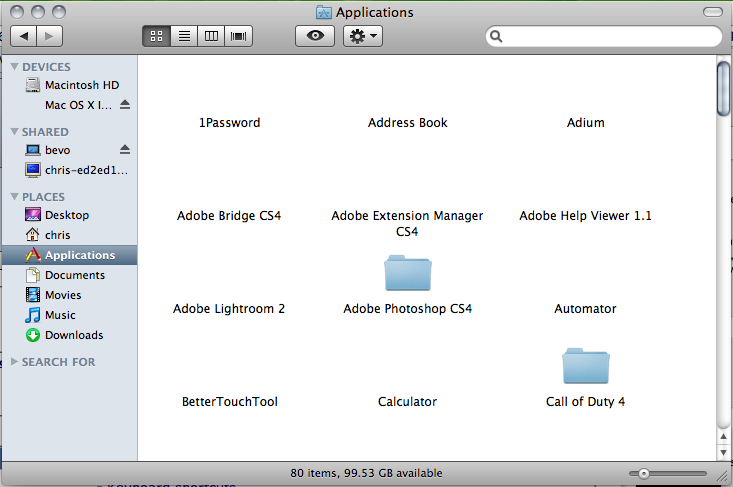The image size is (733, 487).
Task: Collapse the DEVICES section
Action: coord(14,67)
